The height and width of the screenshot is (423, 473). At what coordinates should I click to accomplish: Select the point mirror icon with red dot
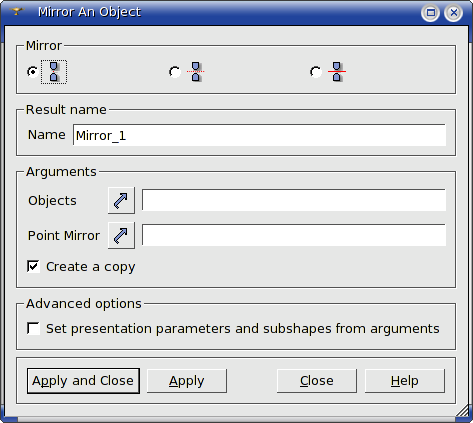click(x=54, y=72)
